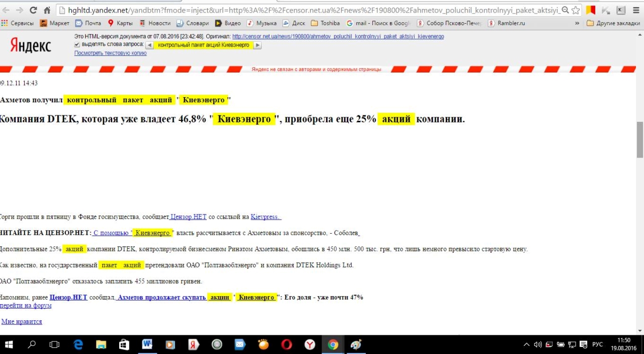The width and height of the screenshot is (644, 354).
Task: Open the Toshiba bookmarks folder
Action: coord(326,23)
